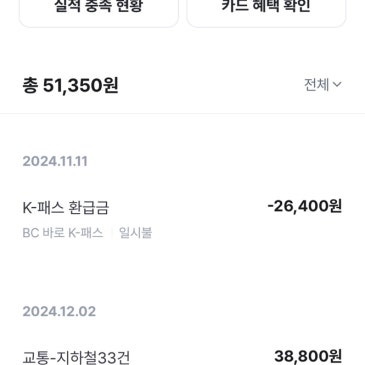Click the 2024.12.02 date header
This screenshot has height=365, width=365.
(x=59, y=311)
